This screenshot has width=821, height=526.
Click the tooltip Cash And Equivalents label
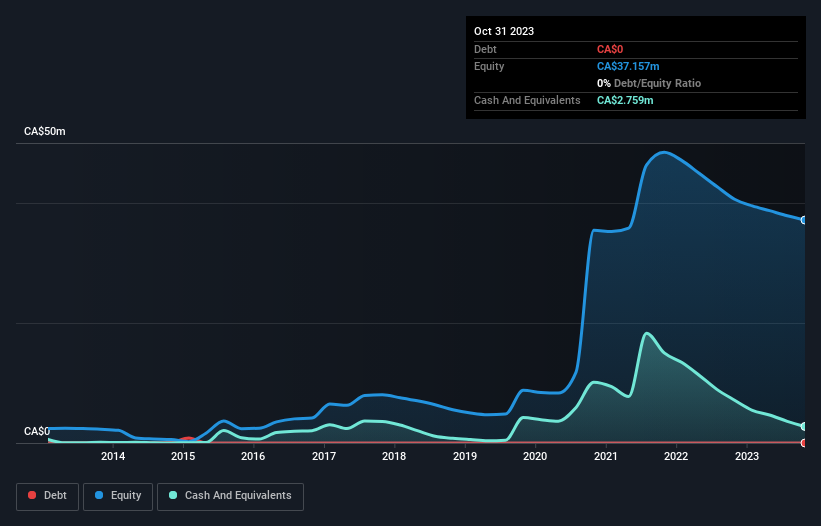[527, 100]
